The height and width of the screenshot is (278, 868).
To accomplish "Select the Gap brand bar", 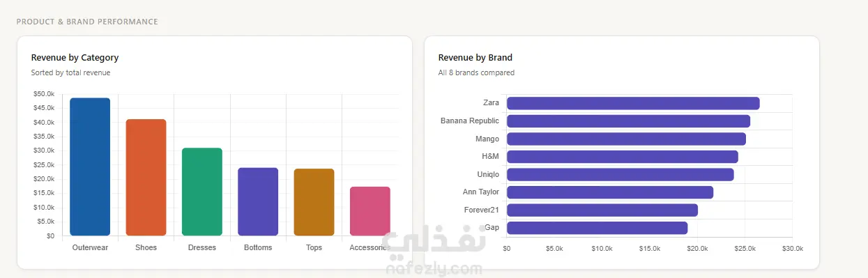I will pos(597,228).
